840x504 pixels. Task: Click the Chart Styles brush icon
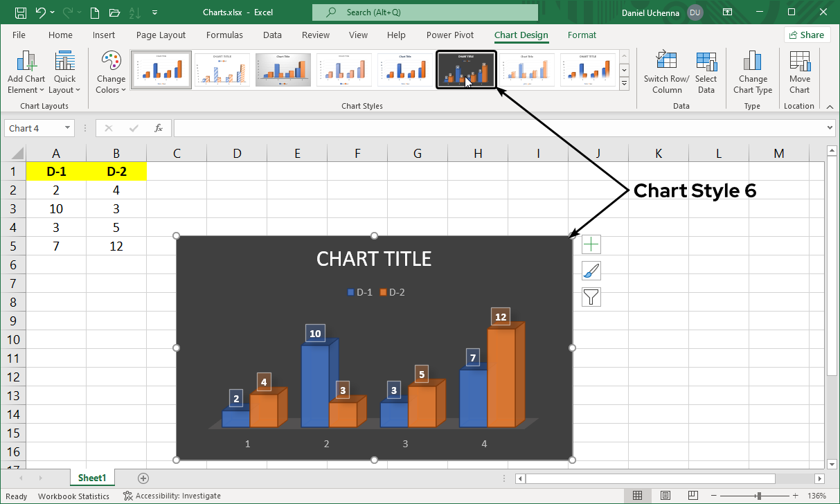(591, 270)
